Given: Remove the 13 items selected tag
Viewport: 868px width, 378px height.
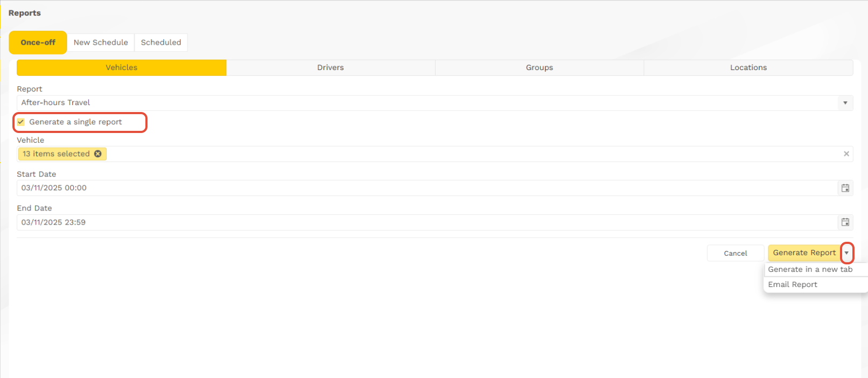Looking at the screenshot, I should pyautogui.click(x=98, y=153).
